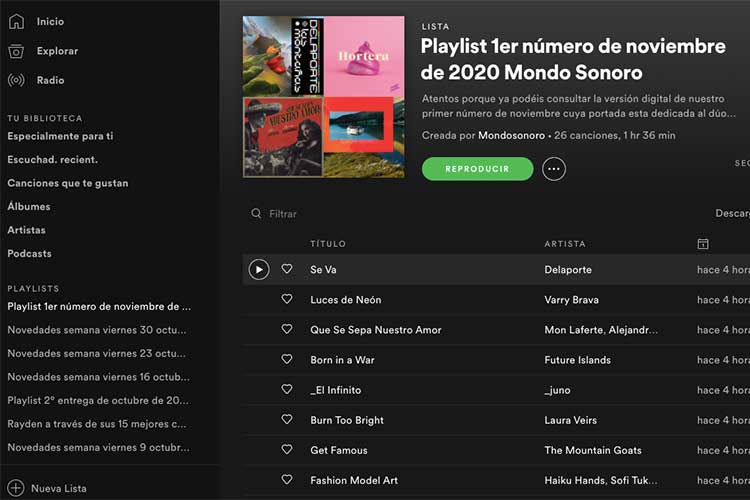Open Especialmente para ti
750x500 pixels.
pos(60,136)
